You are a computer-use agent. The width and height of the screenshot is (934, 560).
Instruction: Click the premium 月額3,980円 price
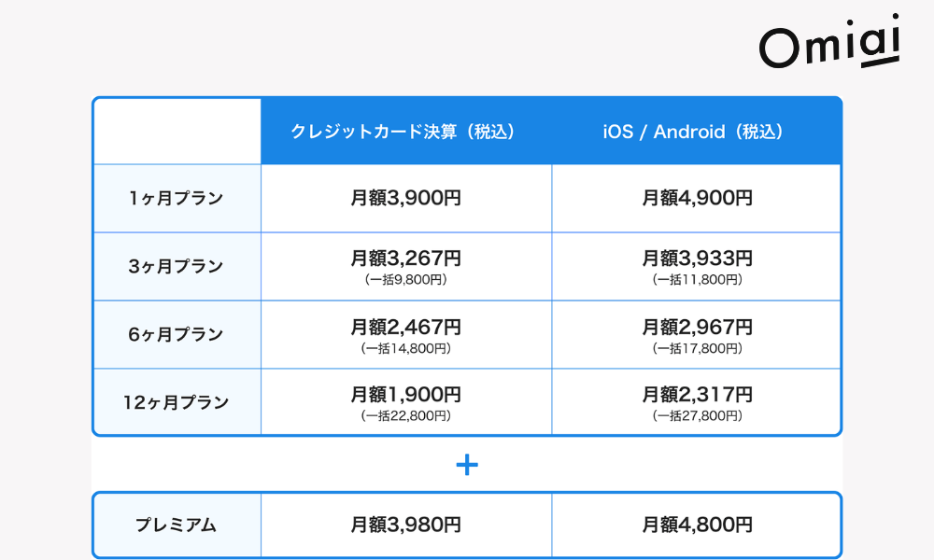pos(405,525)
